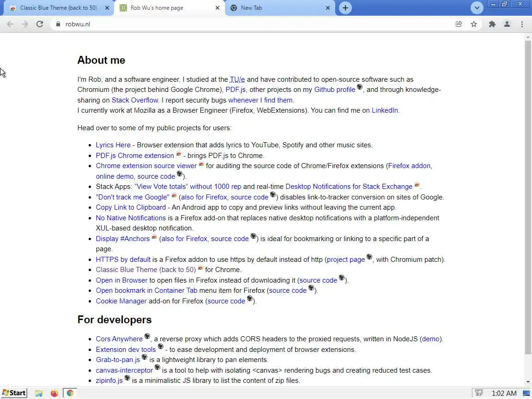Click GitHub icon in Don't track me Google row
The width and height of the screenshot is (532, 399).
coord(273,195)
